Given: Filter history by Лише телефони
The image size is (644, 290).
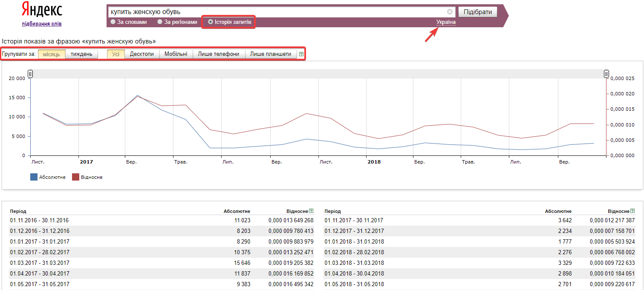Looking at the screenshot, I should pyautogui.click(x=219, y=54).
